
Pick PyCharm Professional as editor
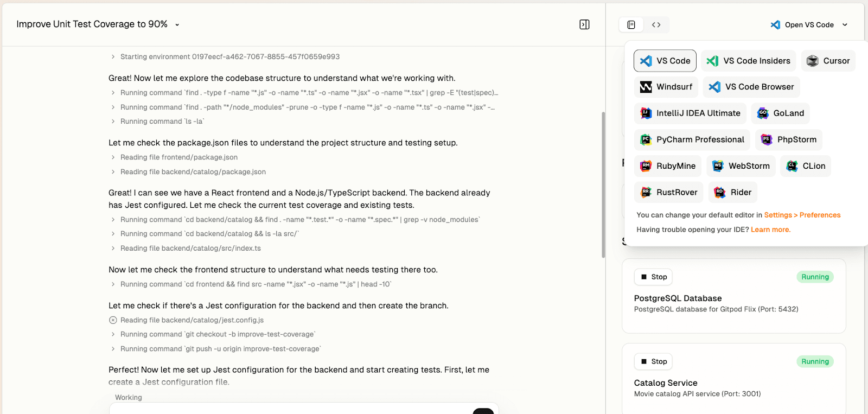(692, 139)
